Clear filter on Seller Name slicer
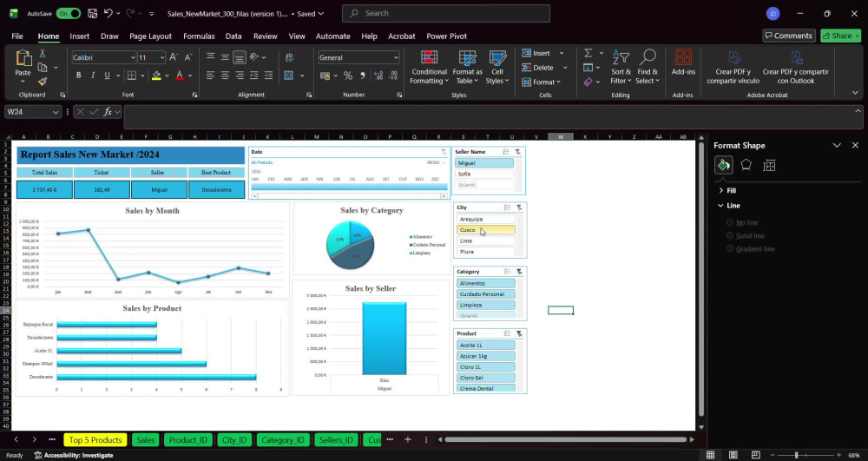 [517, 152]
